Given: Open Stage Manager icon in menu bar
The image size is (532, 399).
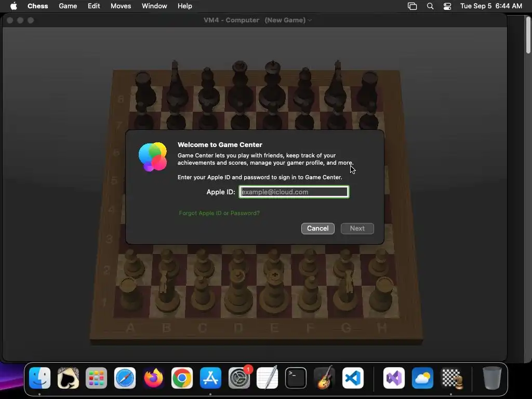Looking at the screenshot, I should 412,6.
